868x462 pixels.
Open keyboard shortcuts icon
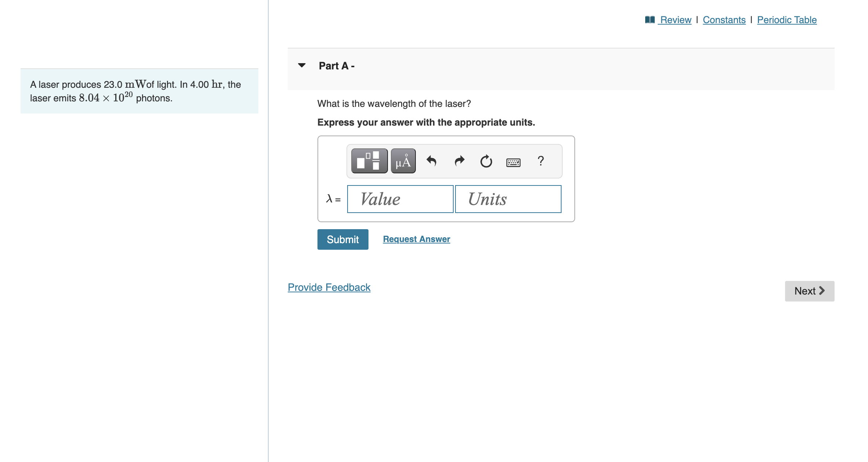tap(513, 162)
